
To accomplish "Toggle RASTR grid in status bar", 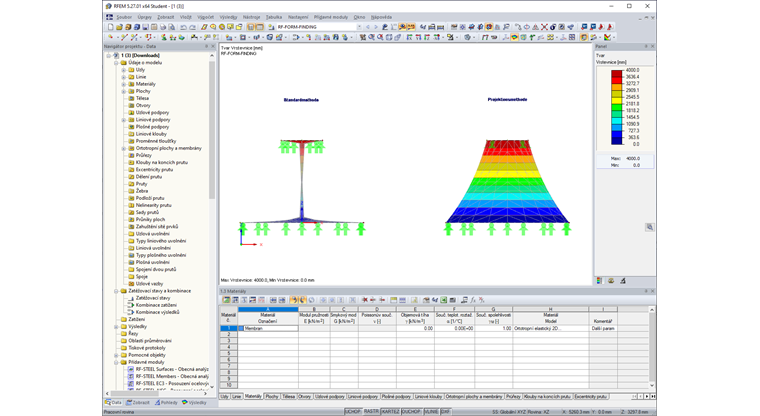I will coord(371,412).
